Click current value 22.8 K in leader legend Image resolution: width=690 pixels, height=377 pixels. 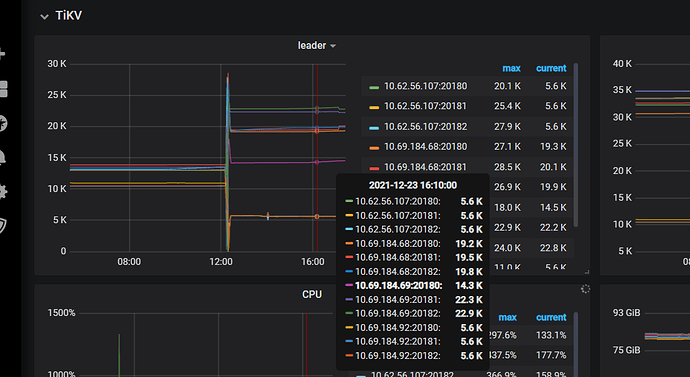pyautogui.click(x=553, y=248)
